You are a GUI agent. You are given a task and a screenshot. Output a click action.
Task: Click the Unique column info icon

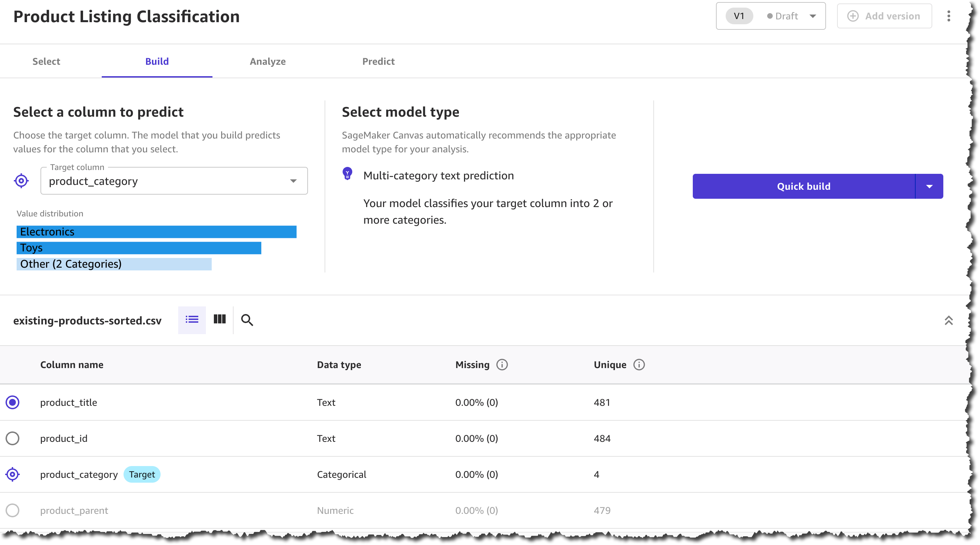(x=639, y=365)
